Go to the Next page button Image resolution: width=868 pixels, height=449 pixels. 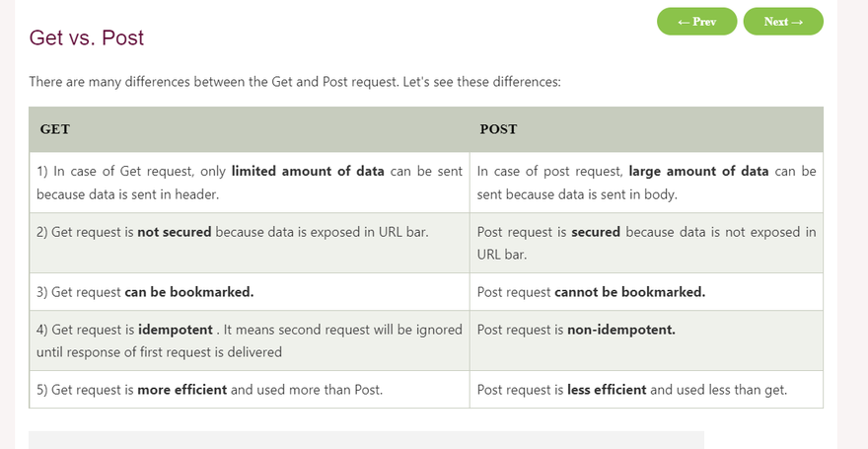783,22
